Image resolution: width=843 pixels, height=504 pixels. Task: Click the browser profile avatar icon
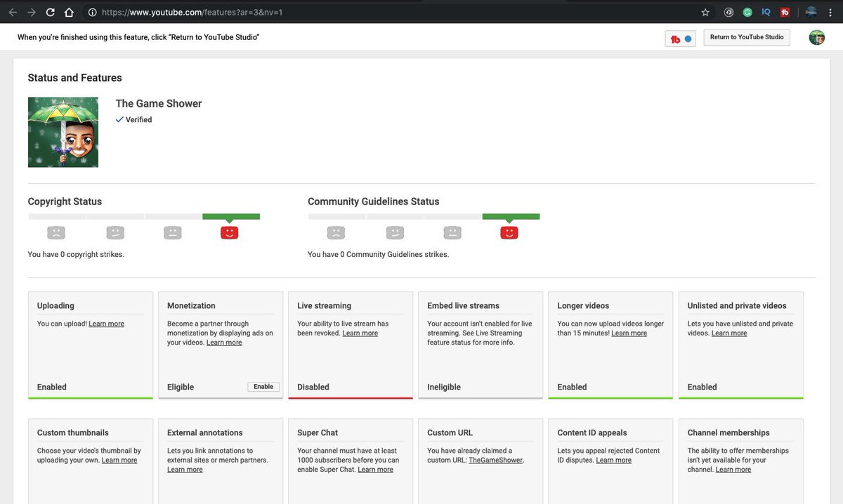[x=811, y=12]
